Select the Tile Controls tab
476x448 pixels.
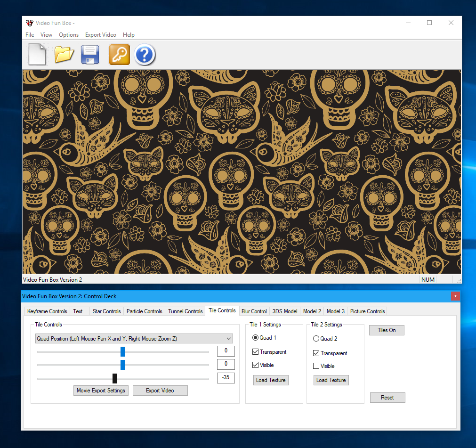pyautogui.click(x=222, y=310)
